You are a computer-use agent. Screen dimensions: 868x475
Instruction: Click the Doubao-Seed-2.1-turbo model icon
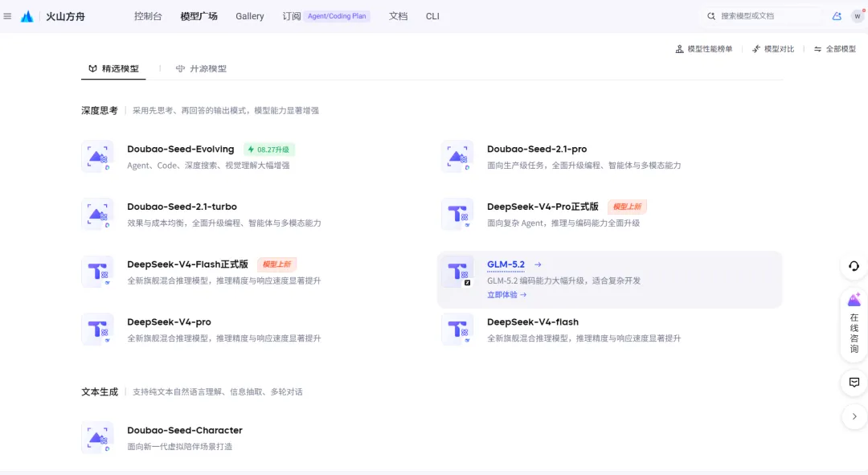[97, 214]
